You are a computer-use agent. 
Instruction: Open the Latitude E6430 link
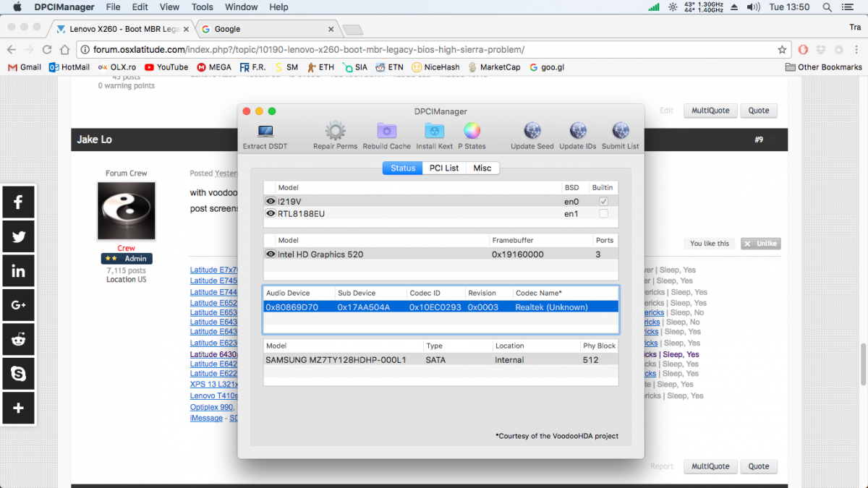click(213, 354)
